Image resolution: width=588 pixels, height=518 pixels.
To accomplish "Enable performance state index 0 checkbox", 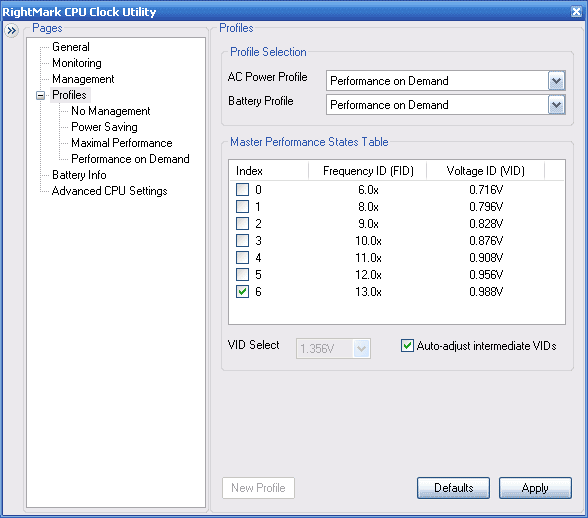I will click(242, 189).
